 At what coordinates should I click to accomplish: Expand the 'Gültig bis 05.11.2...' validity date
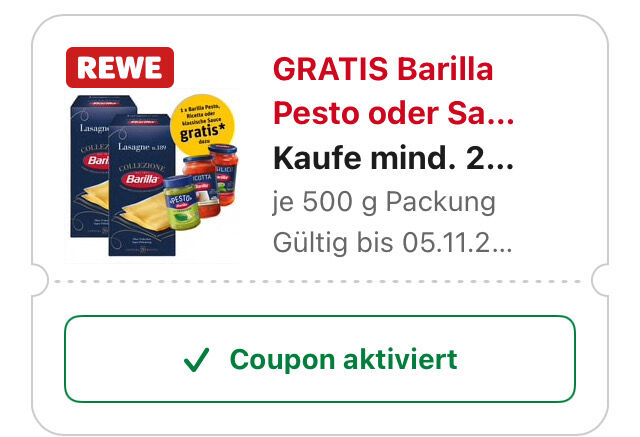[392, 243]
